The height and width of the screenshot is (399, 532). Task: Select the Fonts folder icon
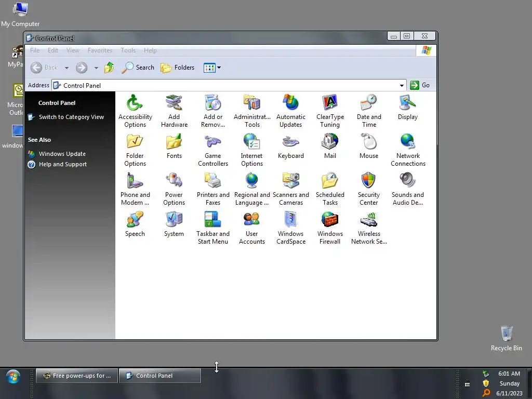pos(174,146)
